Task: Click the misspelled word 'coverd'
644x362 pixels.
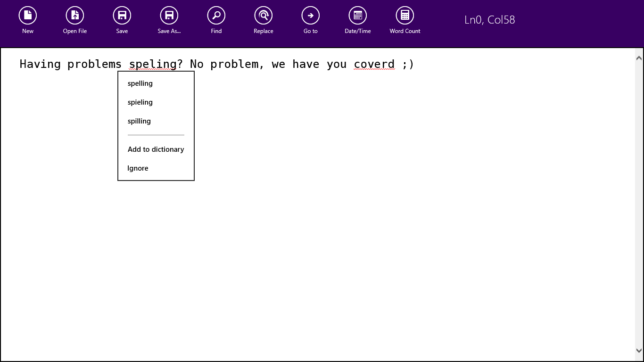Action: (x=374, y=64)
